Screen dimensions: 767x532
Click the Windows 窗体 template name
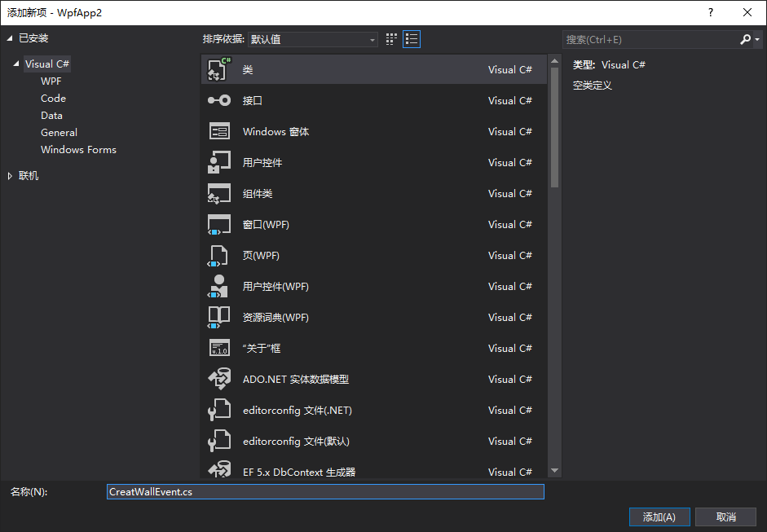pyautogui.click(x=276, y=131)
